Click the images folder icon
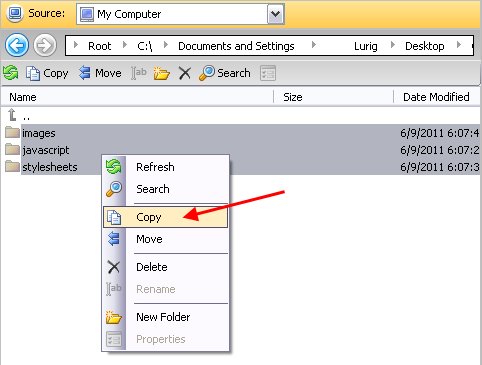 coord(12,132)
